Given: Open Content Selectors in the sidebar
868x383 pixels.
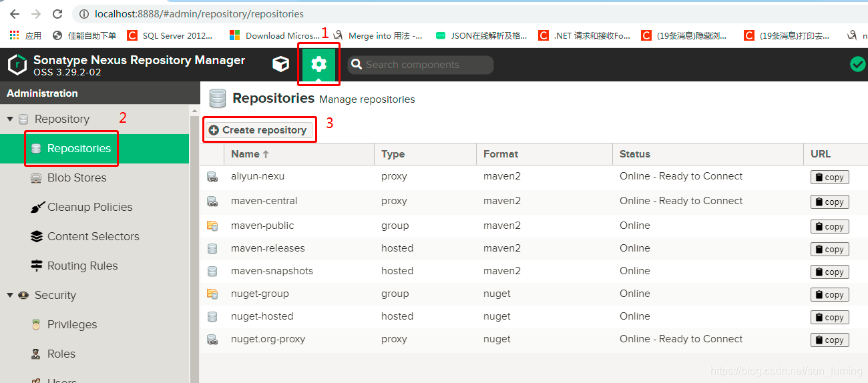Looking at the screenshot, I should point(95,237).
